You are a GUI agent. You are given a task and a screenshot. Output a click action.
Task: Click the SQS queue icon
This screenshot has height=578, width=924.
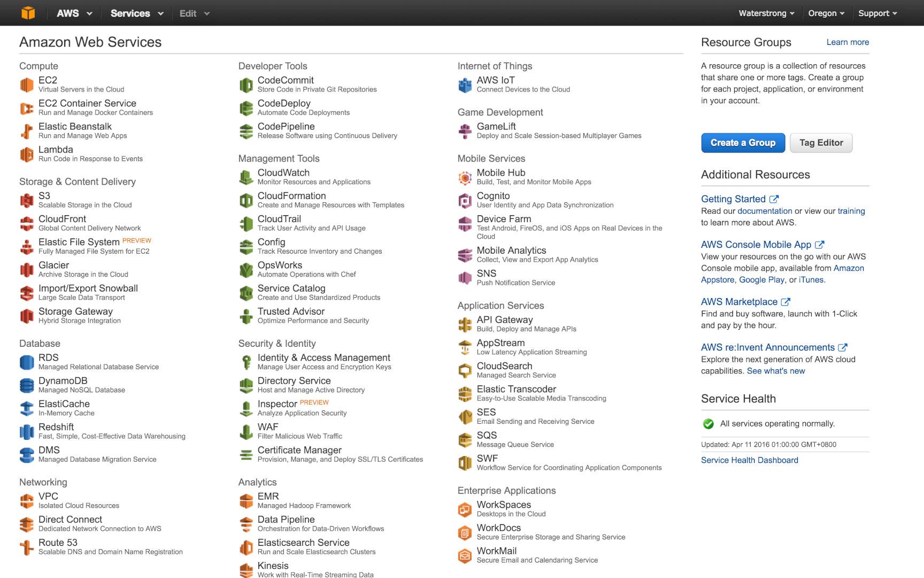point(465,440)
